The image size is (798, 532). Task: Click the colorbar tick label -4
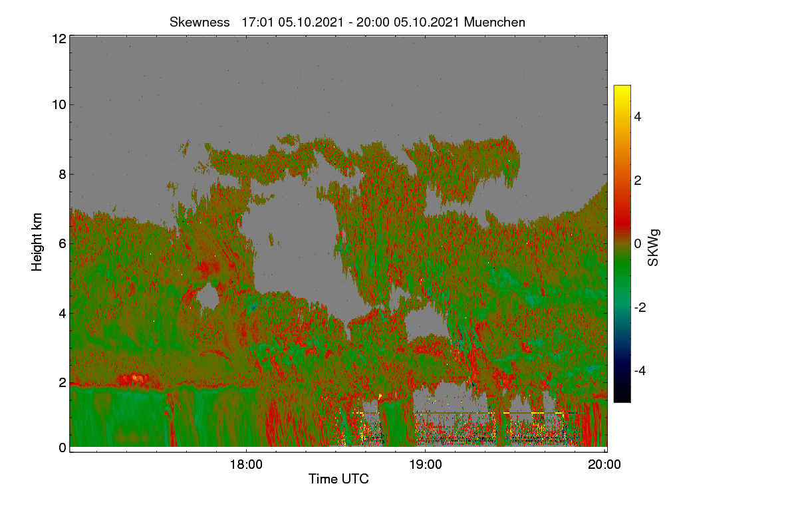coord(642,371)
